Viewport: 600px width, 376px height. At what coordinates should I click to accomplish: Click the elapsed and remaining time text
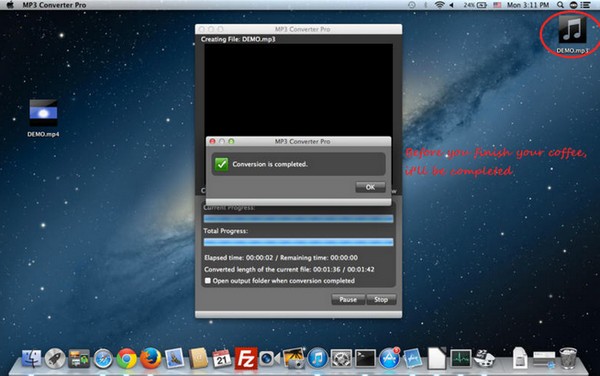281,258
